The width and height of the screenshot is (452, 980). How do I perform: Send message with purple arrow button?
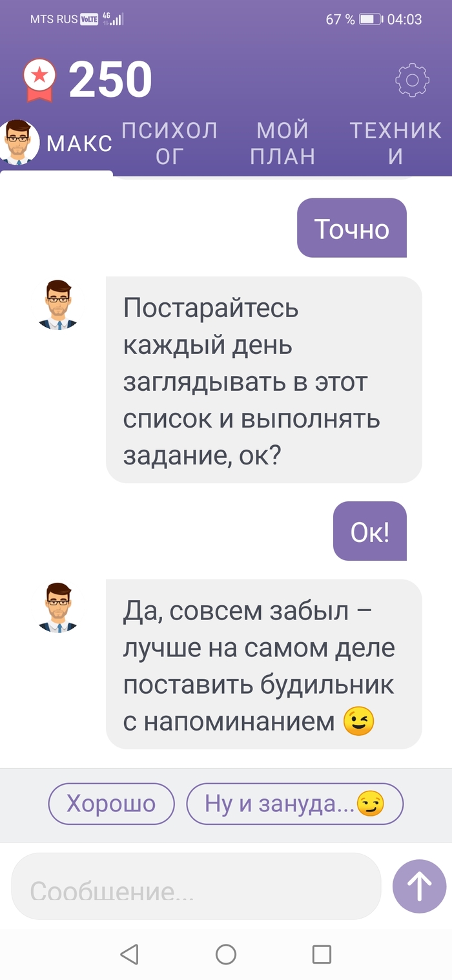click(419, 886)
